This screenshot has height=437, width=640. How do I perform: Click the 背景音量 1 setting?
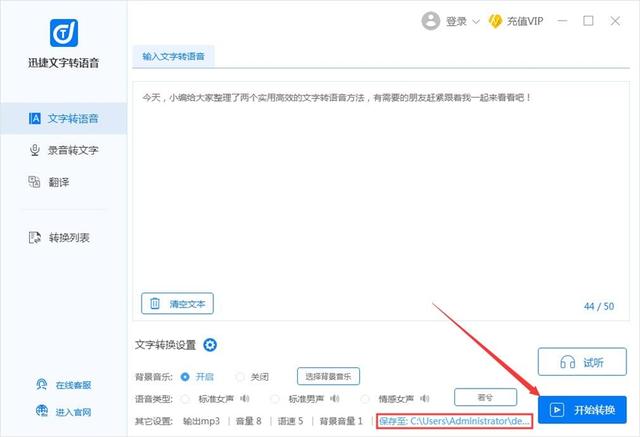point(341,421)
